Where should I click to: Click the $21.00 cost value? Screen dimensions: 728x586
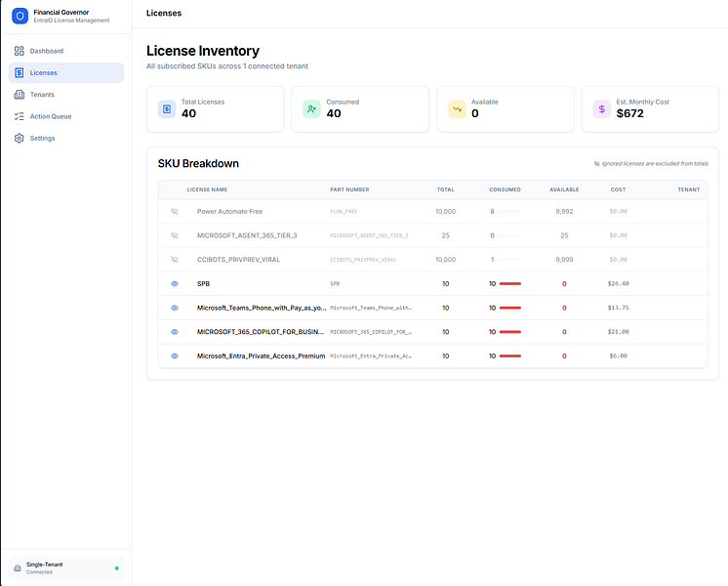[x=618, y=332]
